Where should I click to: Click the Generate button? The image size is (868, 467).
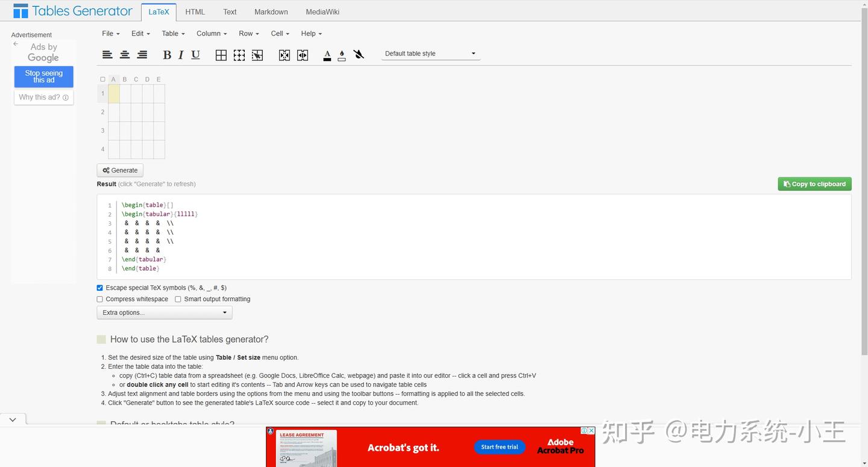(x=119, y=170)
